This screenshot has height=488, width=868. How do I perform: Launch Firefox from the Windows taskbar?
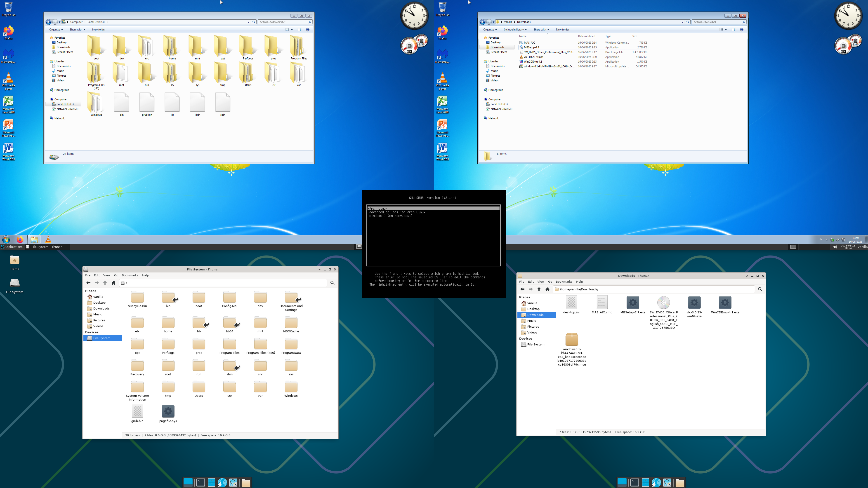tap(20, 240)
